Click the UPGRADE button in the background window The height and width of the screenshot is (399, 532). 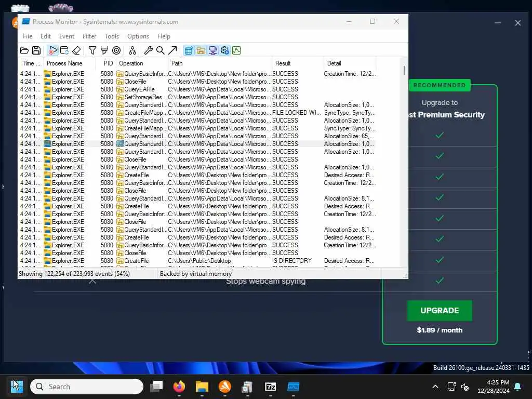tap(440, 311)
